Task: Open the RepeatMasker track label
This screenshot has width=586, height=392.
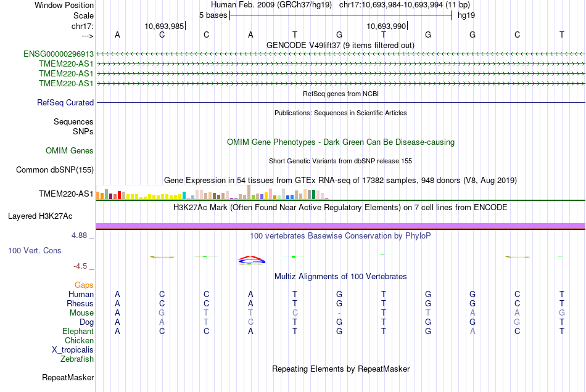Action: pos(68,378)
